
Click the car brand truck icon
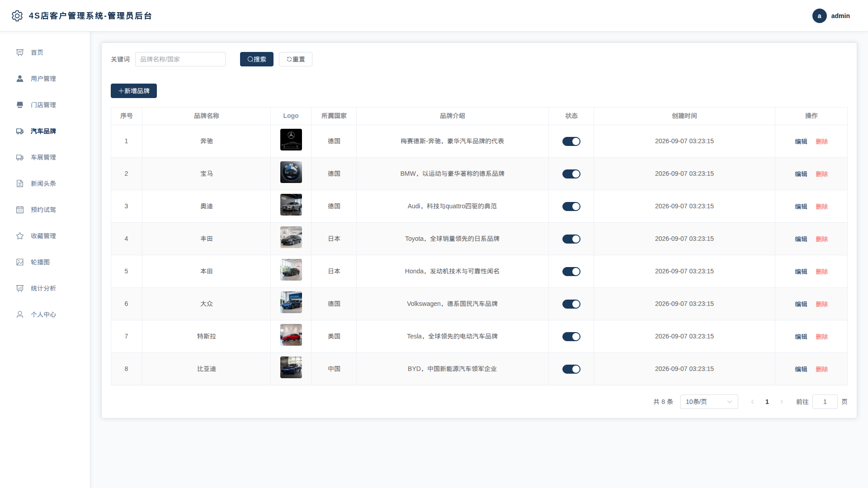point(20,131)
